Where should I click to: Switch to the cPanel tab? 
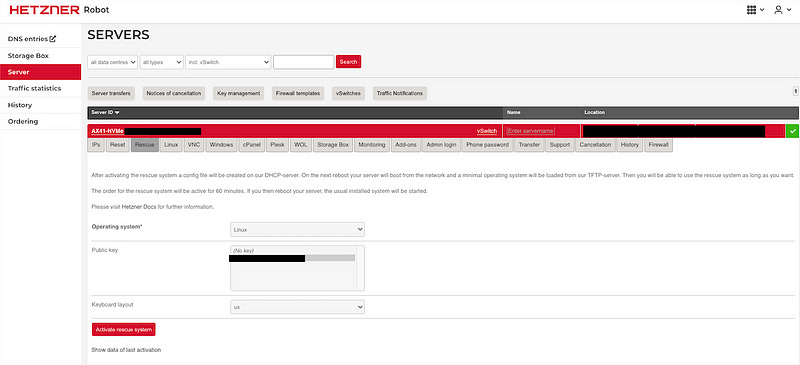253,145
